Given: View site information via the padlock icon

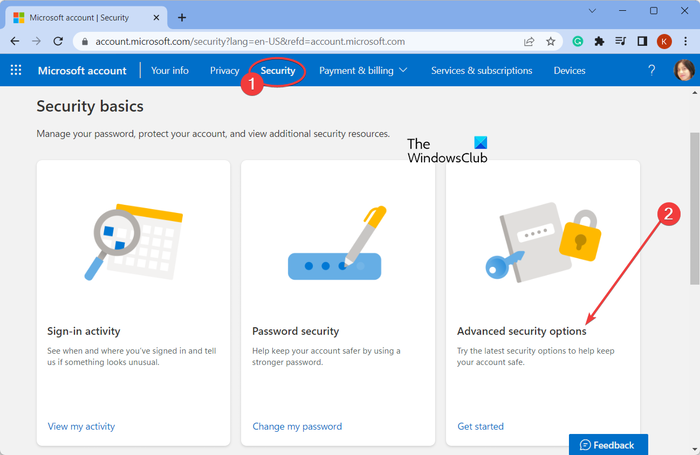Looking at the screenshot, I should (x=85, y=42).
